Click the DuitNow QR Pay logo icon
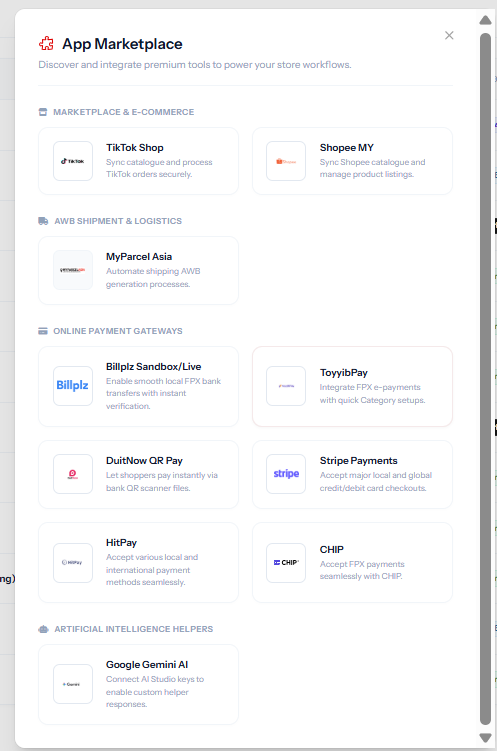 73,474
